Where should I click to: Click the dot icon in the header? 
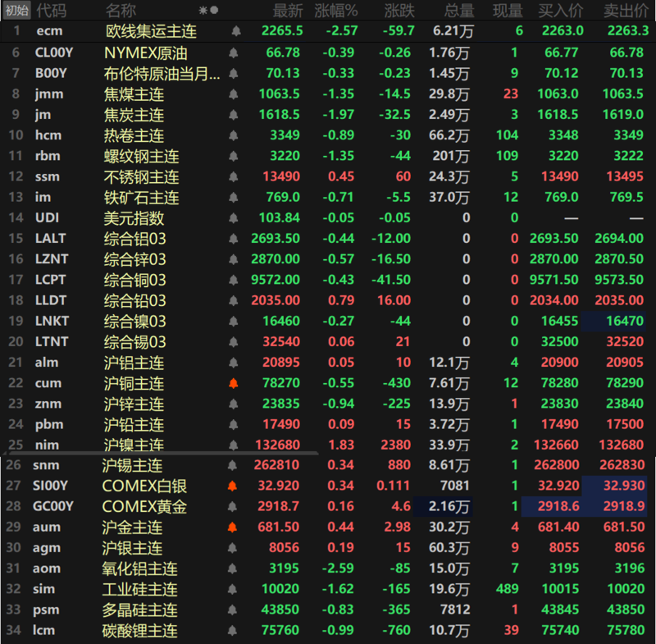click(x=215, y=11)
